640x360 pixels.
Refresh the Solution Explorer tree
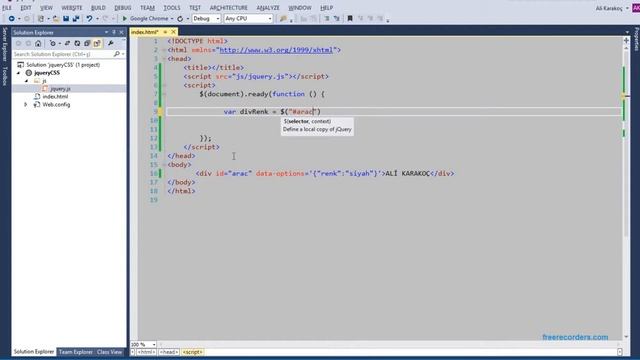[77, 43]
